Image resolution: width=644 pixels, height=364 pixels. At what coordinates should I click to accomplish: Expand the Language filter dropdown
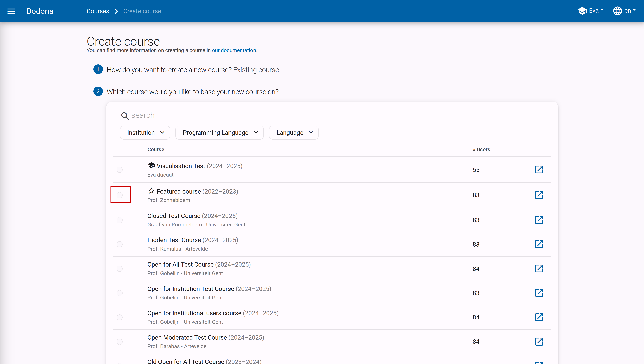294,133
